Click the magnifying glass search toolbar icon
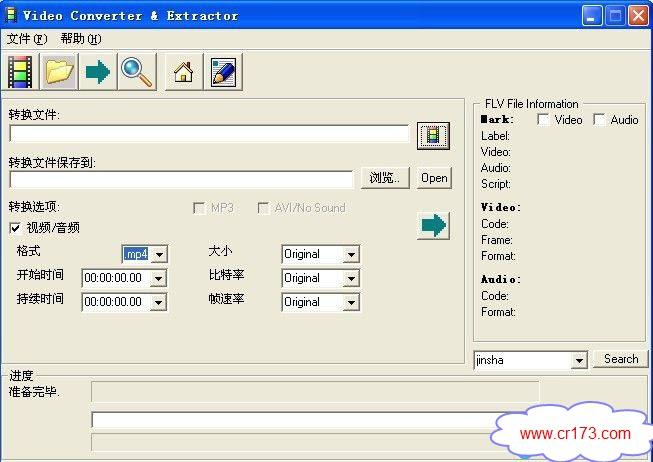 137,72
